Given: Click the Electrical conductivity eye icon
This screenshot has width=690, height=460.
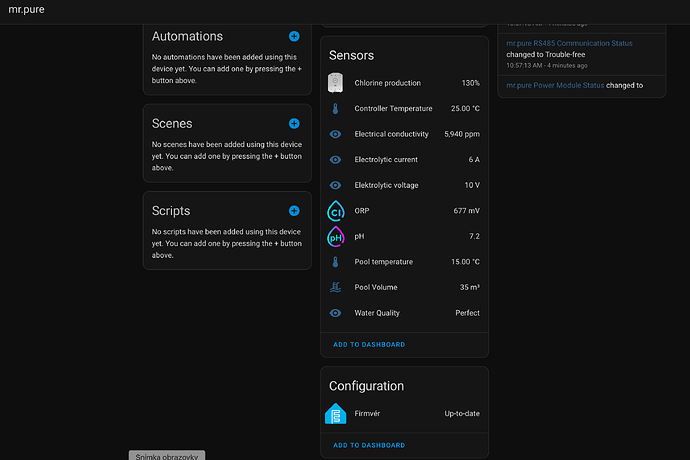Looking at the screenshot, I should [335, 134].
